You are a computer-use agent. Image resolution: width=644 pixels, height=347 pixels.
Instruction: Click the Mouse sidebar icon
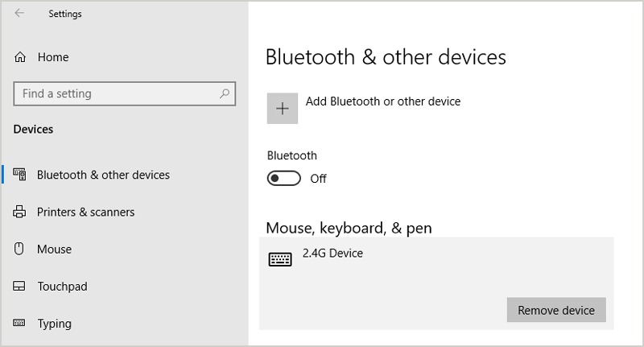coord(20,250)
